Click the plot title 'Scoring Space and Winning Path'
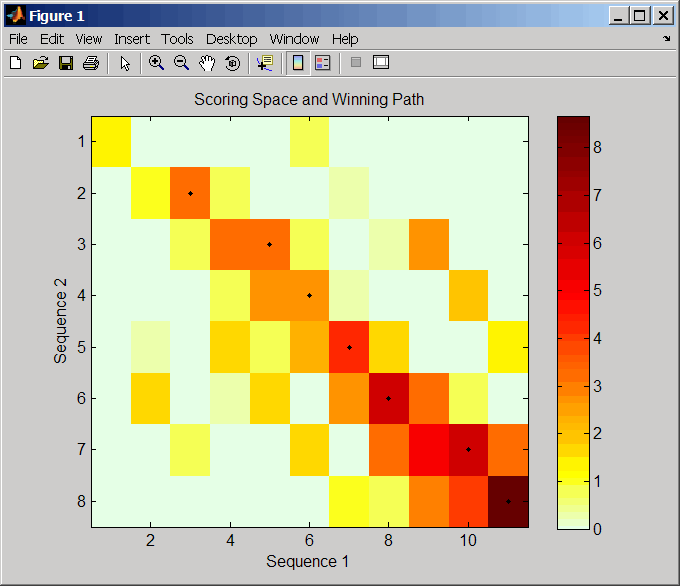The image size is (680, 586). point(309,99)
